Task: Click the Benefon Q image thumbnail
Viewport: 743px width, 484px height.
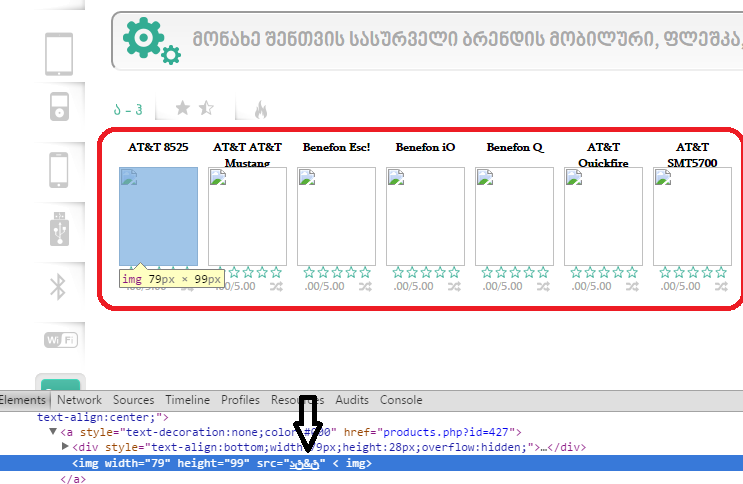Action: click(515, 216)
